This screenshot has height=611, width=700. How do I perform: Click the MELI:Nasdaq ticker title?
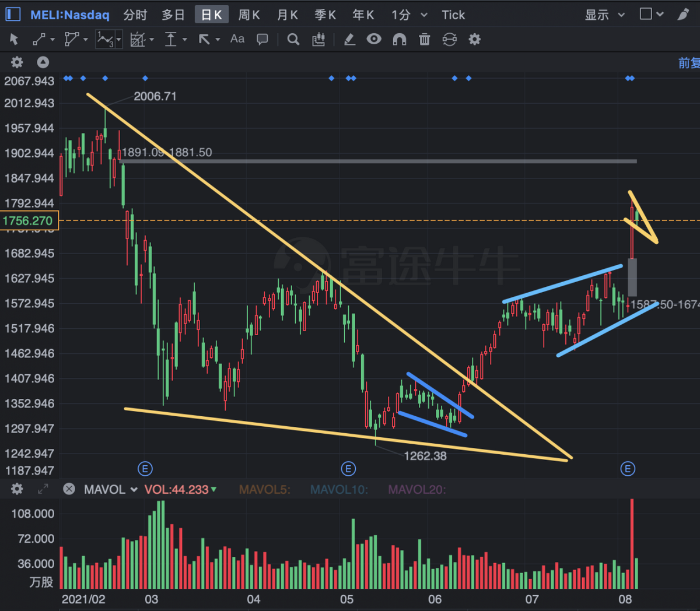click(69, 15)
